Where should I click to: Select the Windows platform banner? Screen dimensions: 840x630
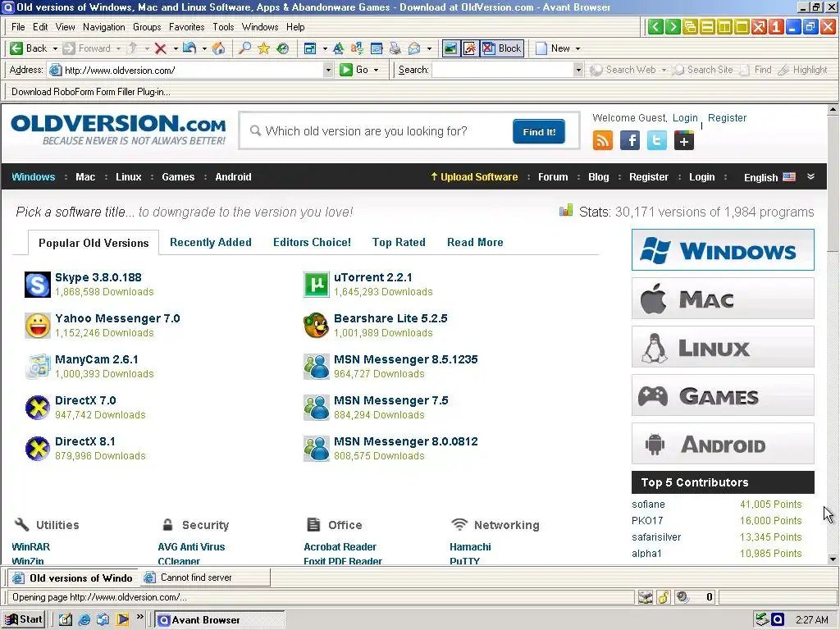(x=723, y=250)
